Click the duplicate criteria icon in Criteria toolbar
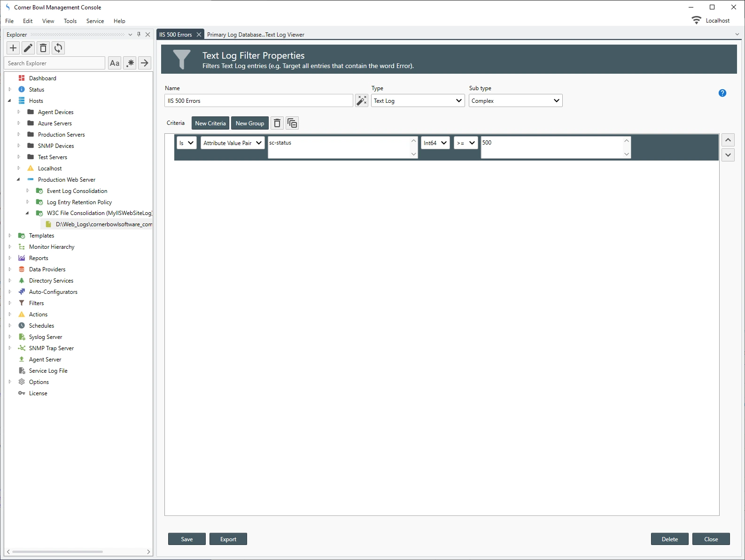The width and height of the screenshot is (745, 560). 292,123
